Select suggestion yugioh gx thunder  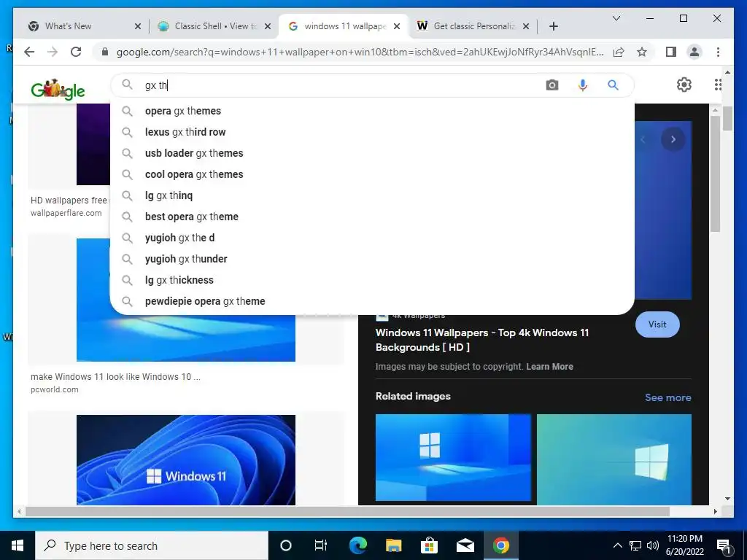(x=372, y=259)
